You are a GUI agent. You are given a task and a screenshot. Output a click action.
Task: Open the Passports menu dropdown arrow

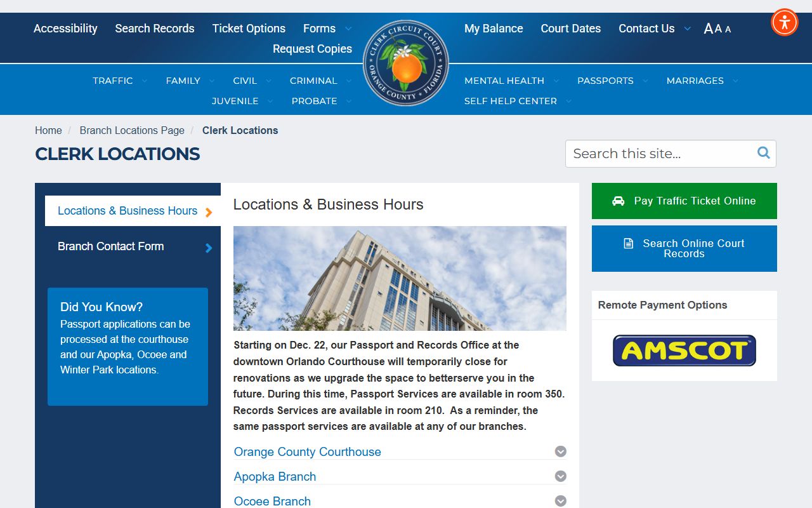(645, 81)
